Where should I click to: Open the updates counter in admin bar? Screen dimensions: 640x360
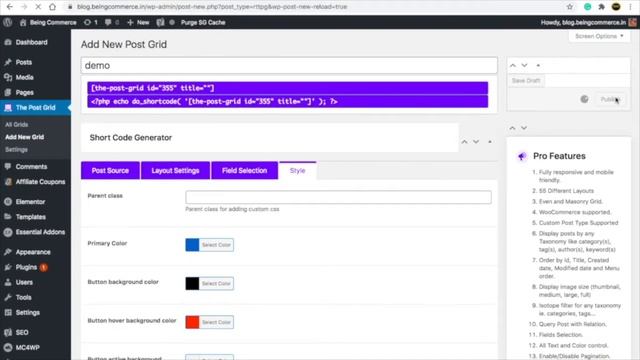click(91, 22)
